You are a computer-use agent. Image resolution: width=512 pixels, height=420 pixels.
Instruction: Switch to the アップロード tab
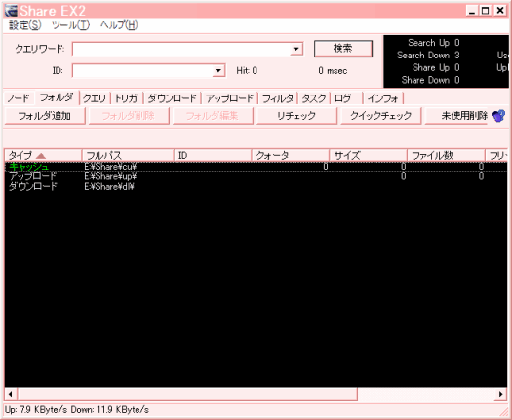coord(229,98)
